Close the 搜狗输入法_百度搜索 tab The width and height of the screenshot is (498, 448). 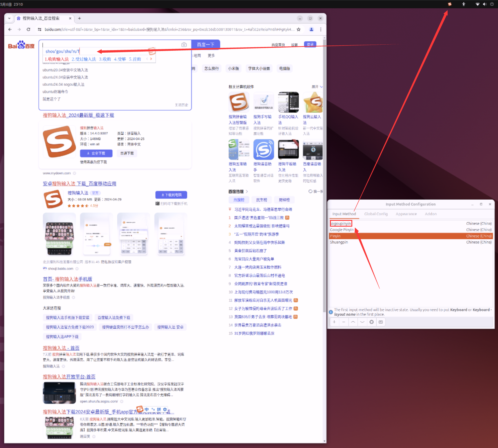point(70,18)
